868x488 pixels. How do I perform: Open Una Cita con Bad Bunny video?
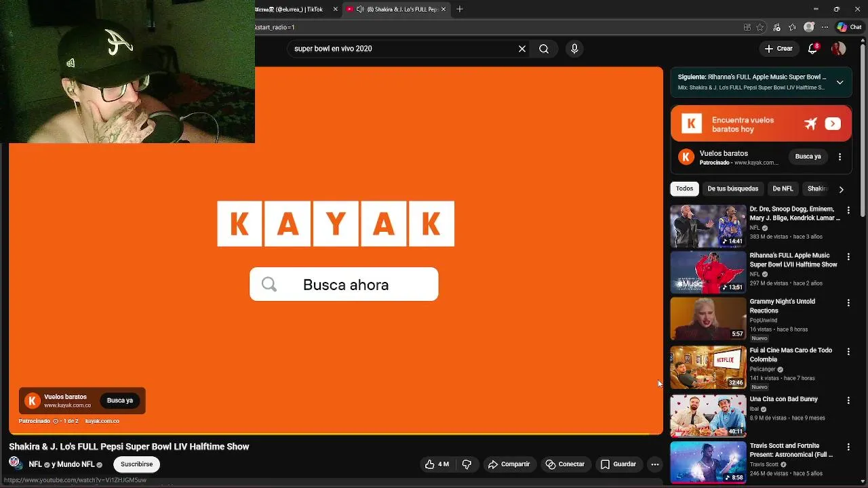(708, 416)
